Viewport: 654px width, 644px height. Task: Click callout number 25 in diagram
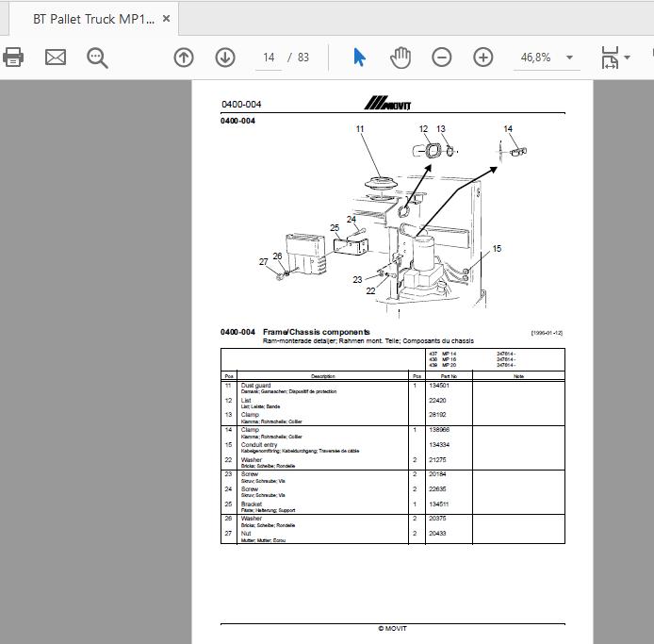(x=335, y=228)
